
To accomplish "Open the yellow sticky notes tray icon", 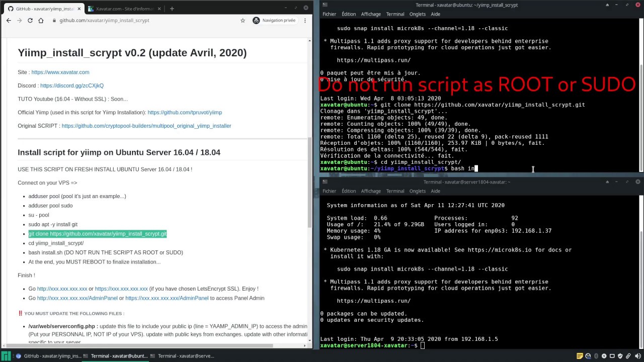I will click(x=580, y=356).
